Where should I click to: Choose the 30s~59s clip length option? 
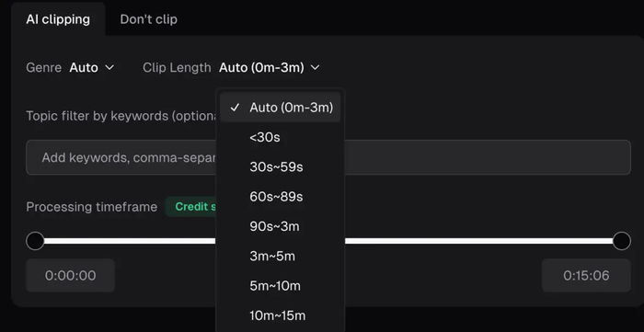click(x=281, y=167)
